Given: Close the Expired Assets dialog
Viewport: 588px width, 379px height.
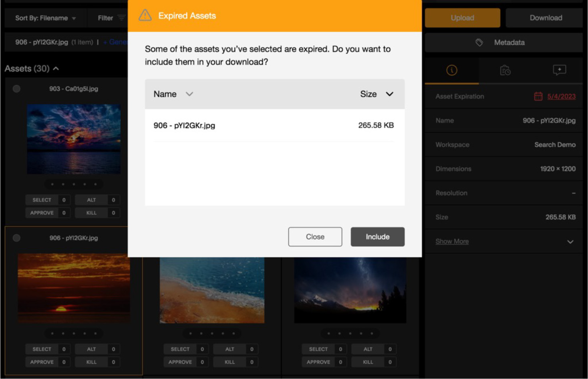Looking at the screenshot, I should (x=315, y=237).
